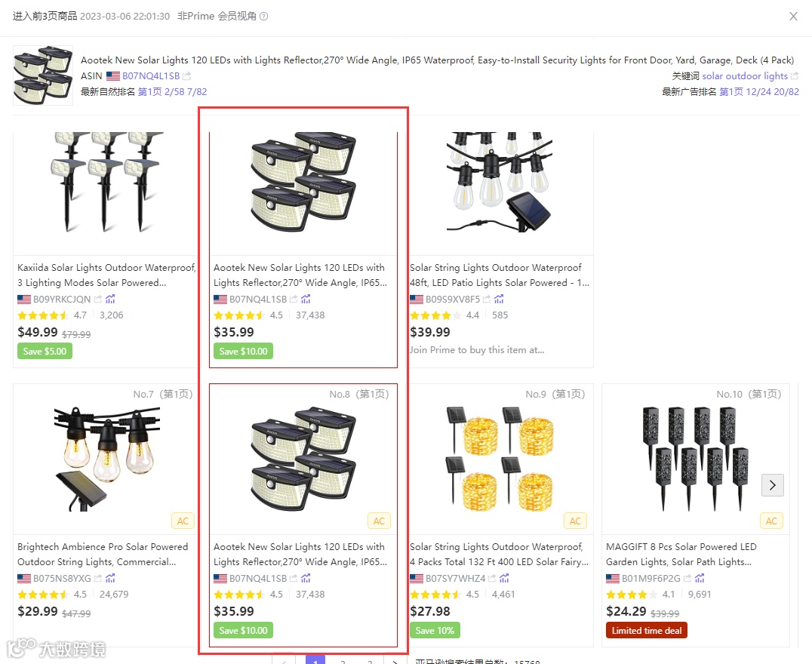Show next products with right arrow
Screen dimensions: 812x664
point(772,485)
